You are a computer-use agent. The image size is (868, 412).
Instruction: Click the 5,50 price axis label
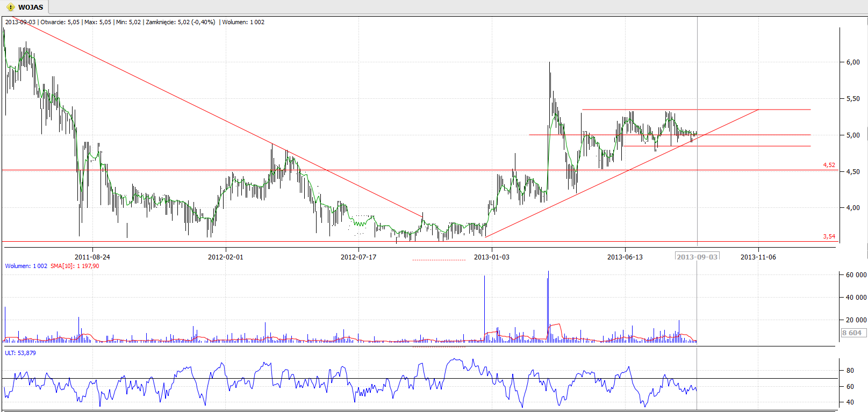click(853, 98)
